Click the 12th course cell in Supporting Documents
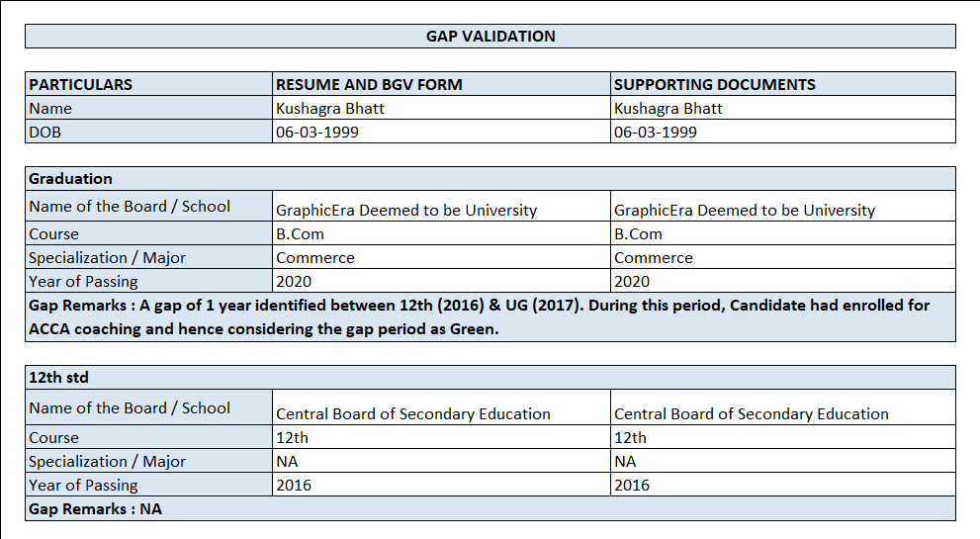The image size is (980, 539). point(783,437)
